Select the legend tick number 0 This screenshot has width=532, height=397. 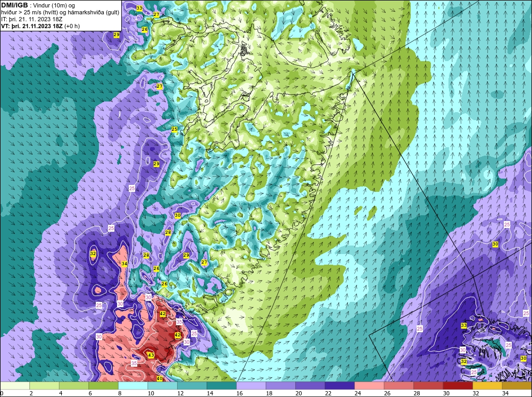(2, 393)
